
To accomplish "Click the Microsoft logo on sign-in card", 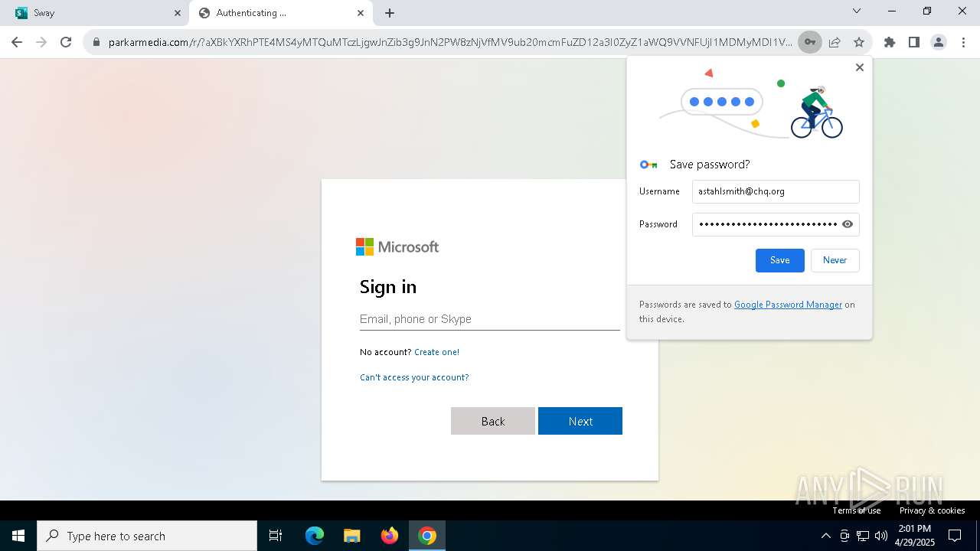I will pyautogui.click(x=397, y=246).
